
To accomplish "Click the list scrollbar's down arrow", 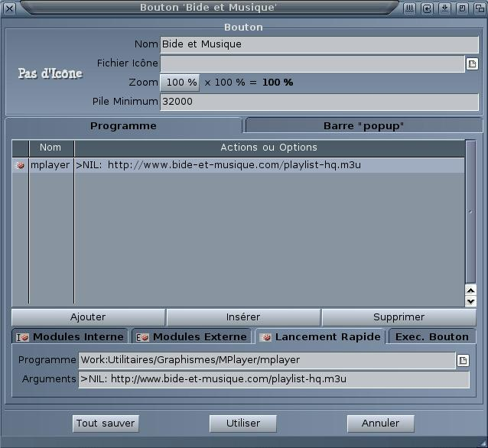I will [x=470, y=301].
